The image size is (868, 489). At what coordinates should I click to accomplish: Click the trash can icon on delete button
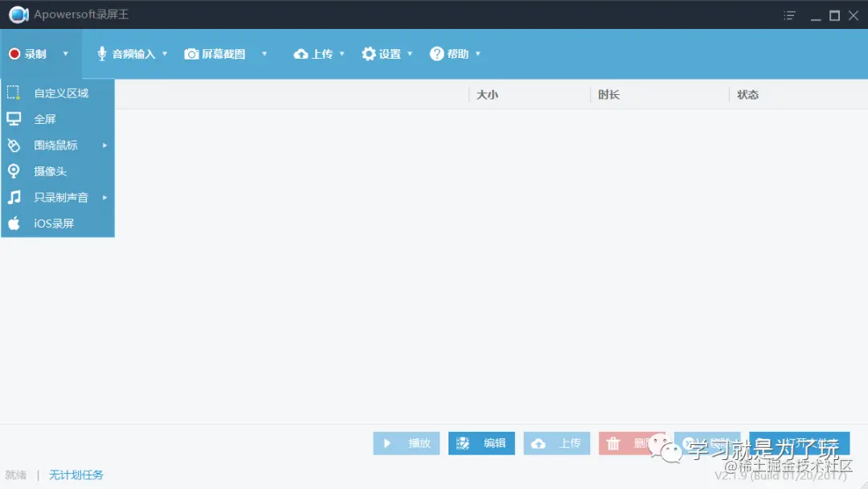click(612, 444)
